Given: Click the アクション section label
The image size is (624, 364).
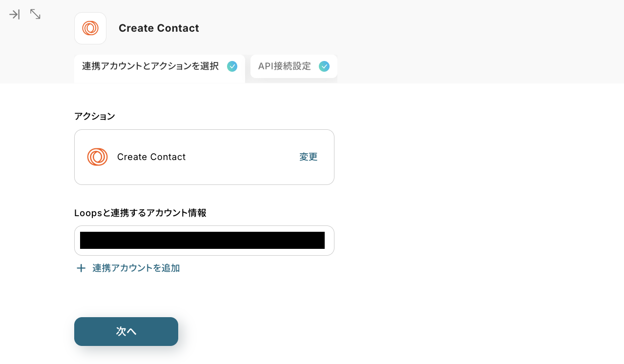Looking at the screenshot, I should coord(95,116).
